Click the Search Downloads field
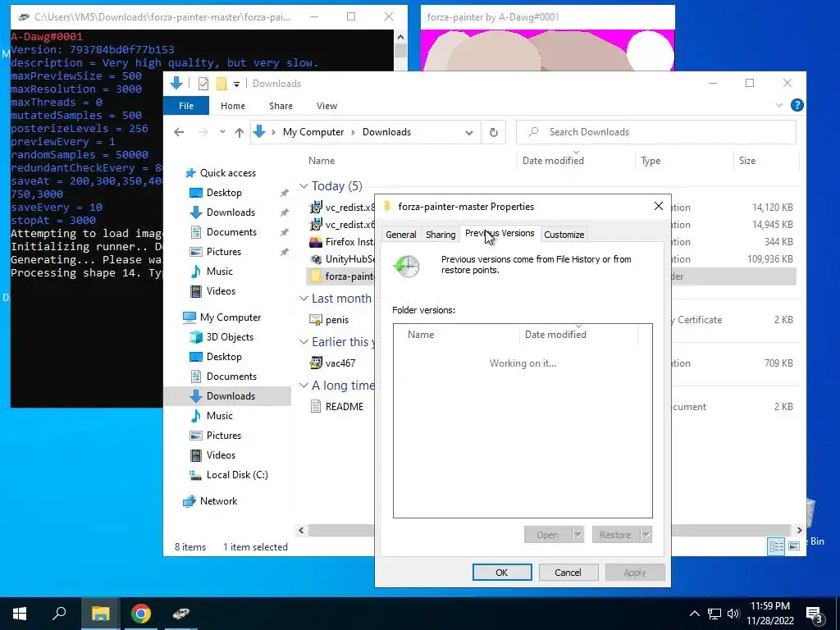This screenshot has height=630, width=840. click(x=655, y=132)
